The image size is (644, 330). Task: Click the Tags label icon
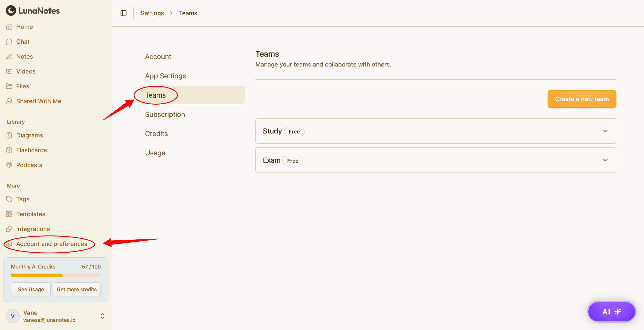(x=9, y=199)
